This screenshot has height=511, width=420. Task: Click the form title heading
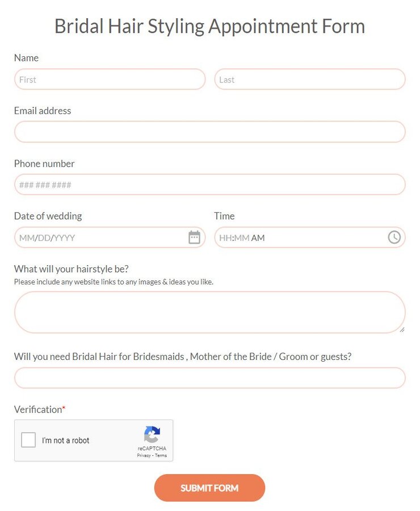click(x=209, y=26)
